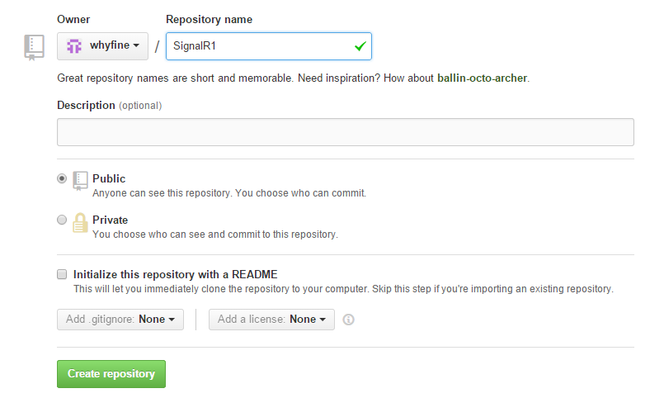Open the Add .gitignore dropdown
The image size is (650, 398).
click(120, 320)
